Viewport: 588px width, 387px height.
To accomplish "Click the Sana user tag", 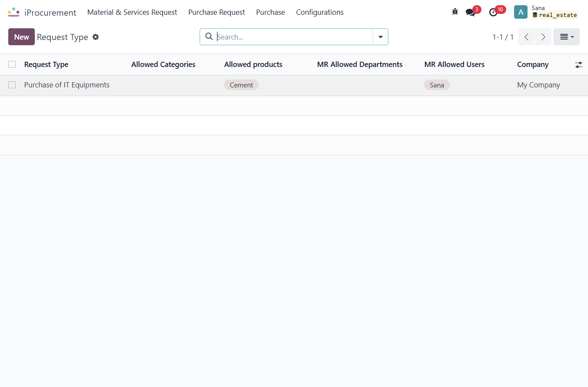I will point(437,85).
